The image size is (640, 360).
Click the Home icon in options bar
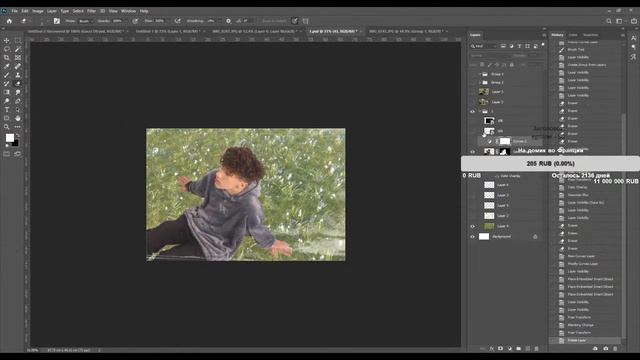pos(9,21)
